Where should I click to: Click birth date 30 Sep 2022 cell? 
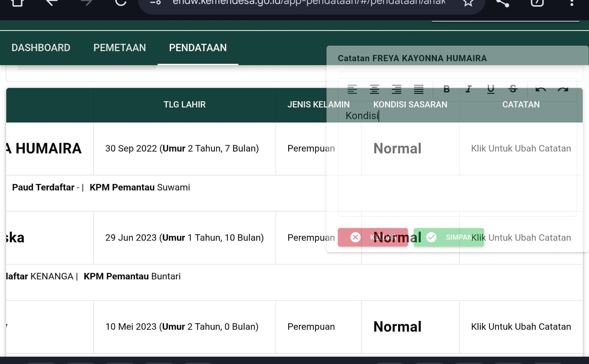182,148
